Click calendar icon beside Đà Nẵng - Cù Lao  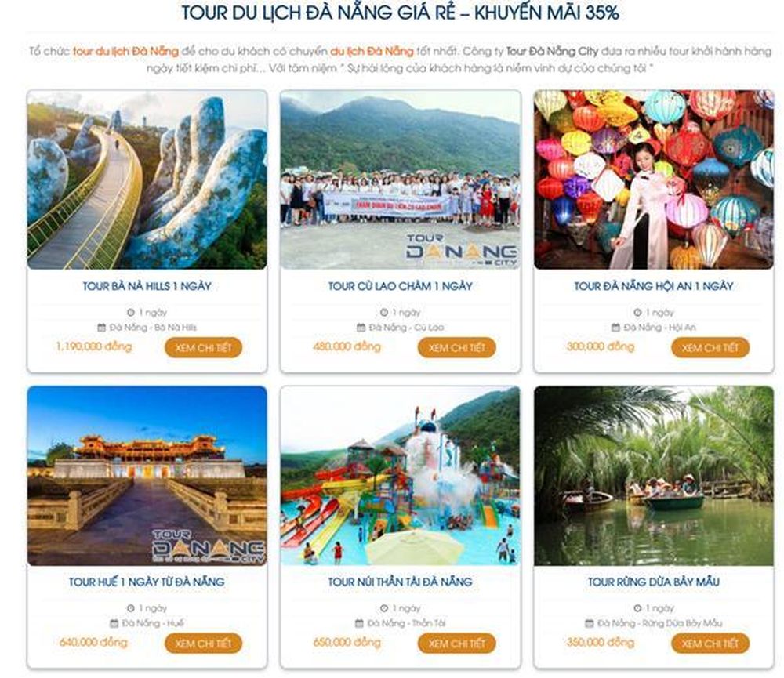click(x=361, y=328)
